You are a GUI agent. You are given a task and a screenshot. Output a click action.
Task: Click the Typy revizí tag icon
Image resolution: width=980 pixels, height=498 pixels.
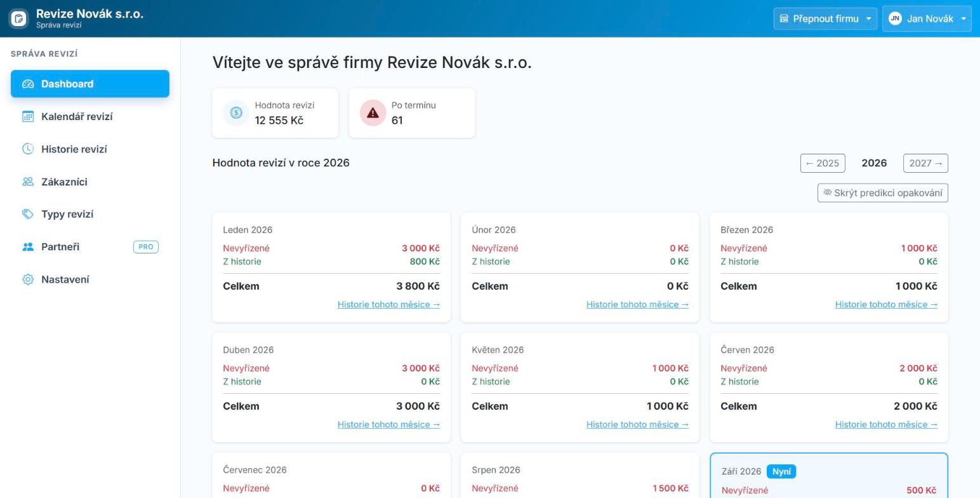click(x=28, y=214)
